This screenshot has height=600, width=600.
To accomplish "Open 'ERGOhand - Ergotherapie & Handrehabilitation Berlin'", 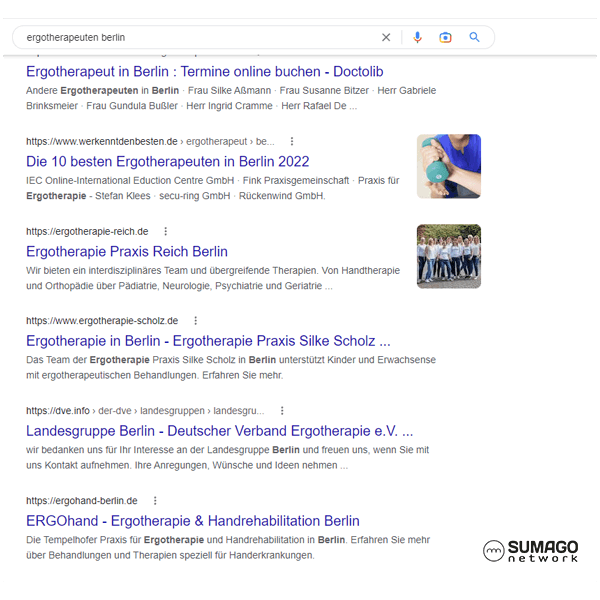I will 193,521.
